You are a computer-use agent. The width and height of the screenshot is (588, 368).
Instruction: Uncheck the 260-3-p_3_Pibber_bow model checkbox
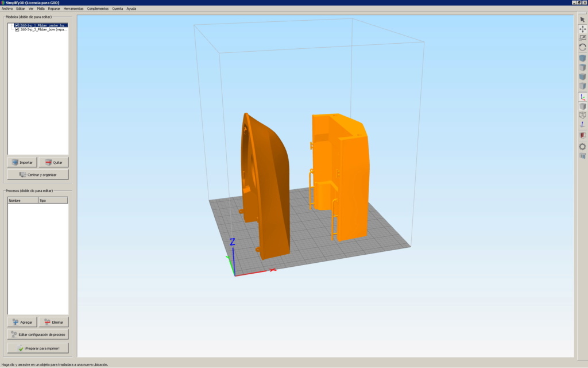pyautogui.click(x=17, y=29)
